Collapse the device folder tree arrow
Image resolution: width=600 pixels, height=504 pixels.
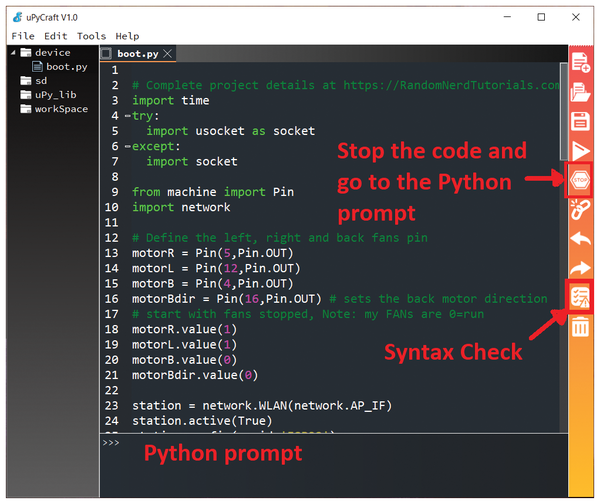point(13,52)
